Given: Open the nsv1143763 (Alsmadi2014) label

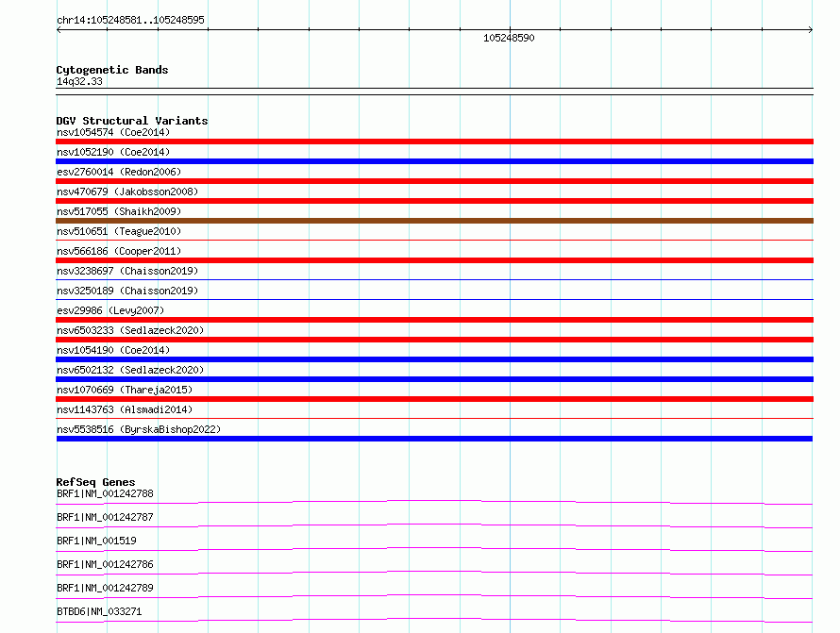Looking at the screenshot, I should click(x=125, y=409).
